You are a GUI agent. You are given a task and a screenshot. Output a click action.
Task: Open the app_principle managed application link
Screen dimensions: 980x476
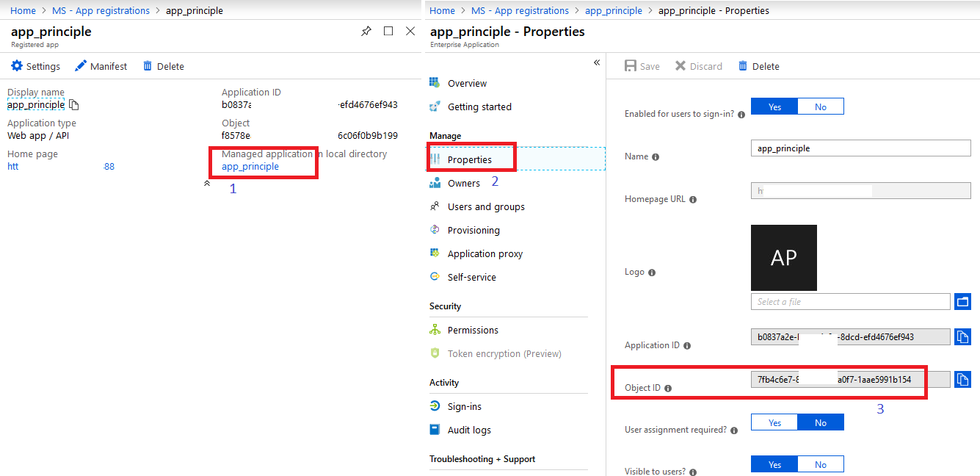coord(250,167)
